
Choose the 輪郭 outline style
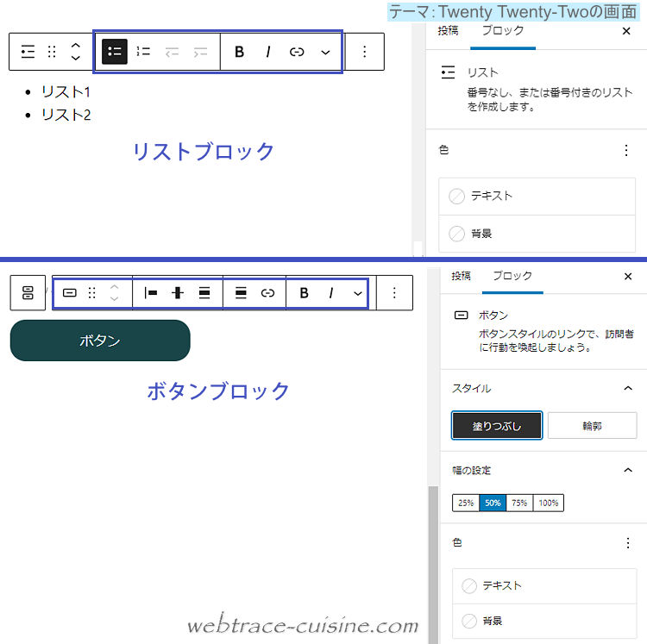coord(592,426)
